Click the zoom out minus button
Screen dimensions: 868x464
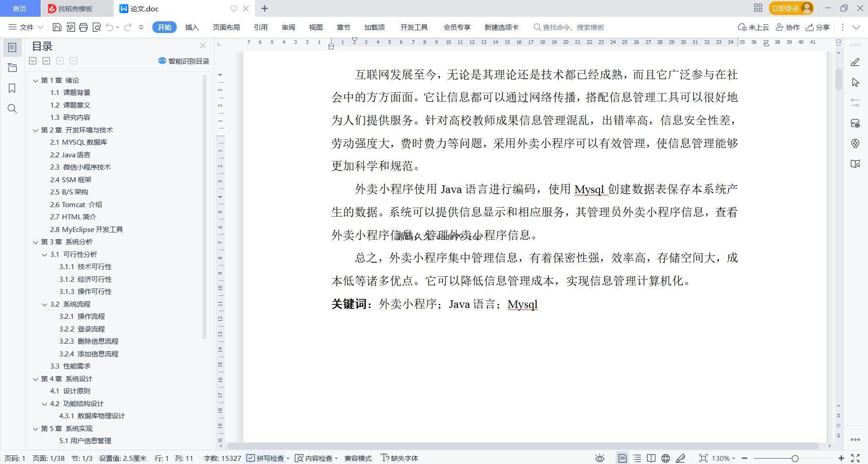(x=745, y=458)
